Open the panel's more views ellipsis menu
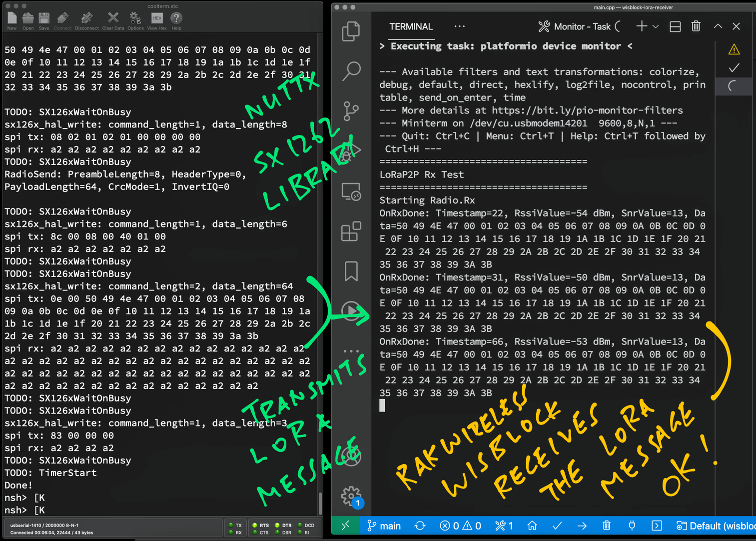The width and height of the screenshot is (756, 541). (459, 26)
